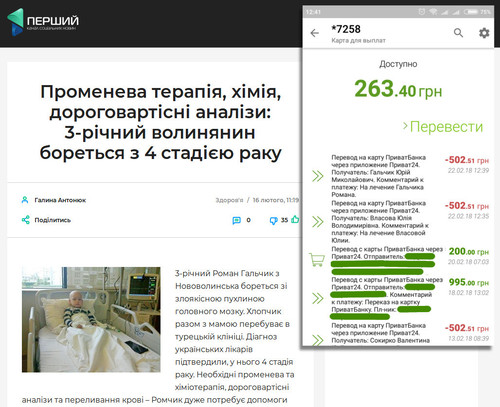Click the date 16 лютого, 11:39

point(276,200)
